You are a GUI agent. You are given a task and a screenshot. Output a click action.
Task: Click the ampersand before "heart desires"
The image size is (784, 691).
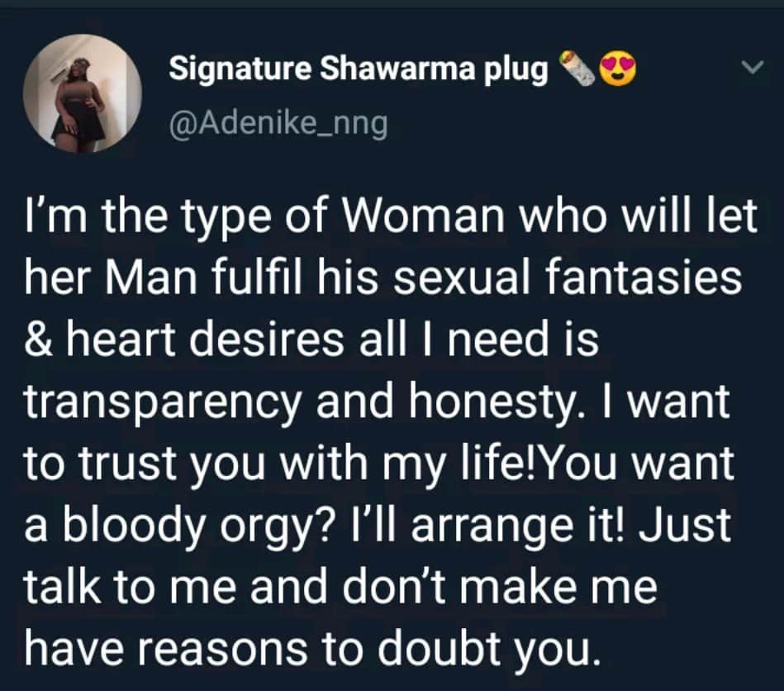click(37, 340)
